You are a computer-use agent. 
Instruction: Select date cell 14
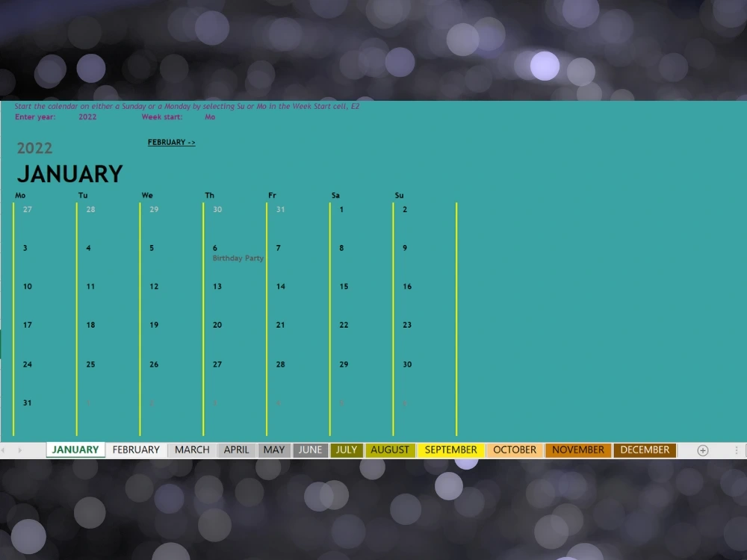coord(281,286)
